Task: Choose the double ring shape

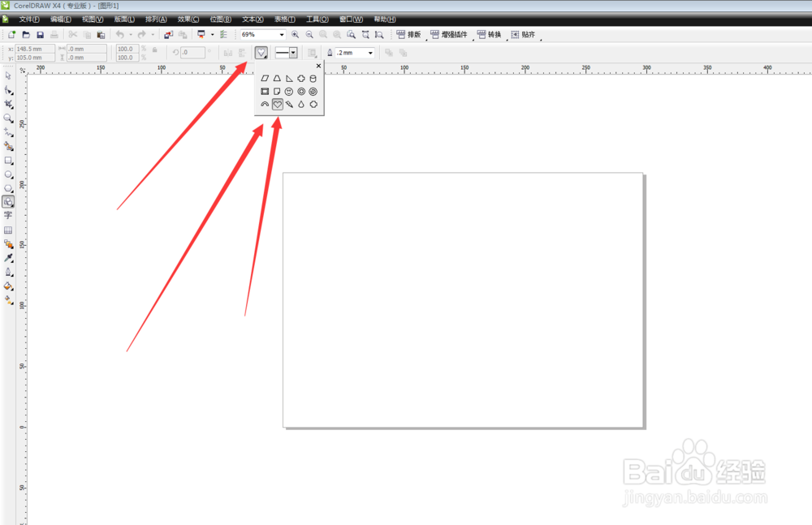Action: click(x=301, y=92)
